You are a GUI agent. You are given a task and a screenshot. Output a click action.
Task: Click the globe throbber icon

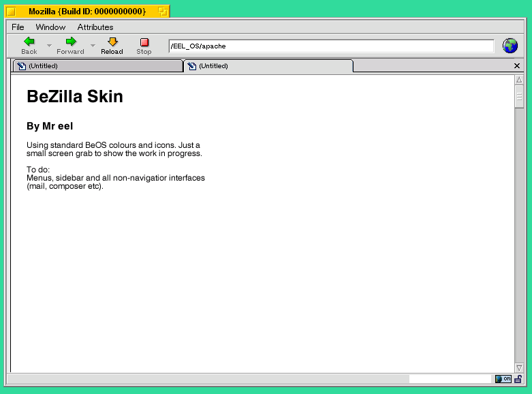tap(510, 46)
